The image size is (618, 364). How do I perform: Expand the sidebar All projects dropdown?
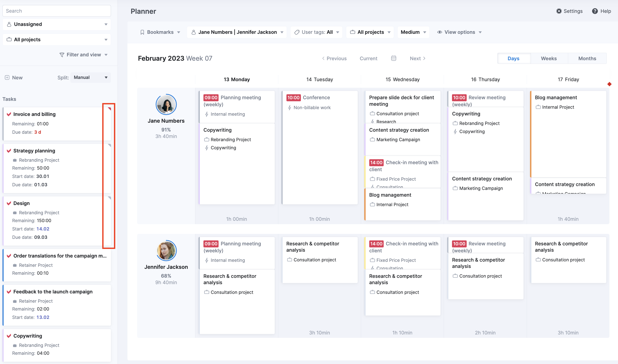[57, 39]
